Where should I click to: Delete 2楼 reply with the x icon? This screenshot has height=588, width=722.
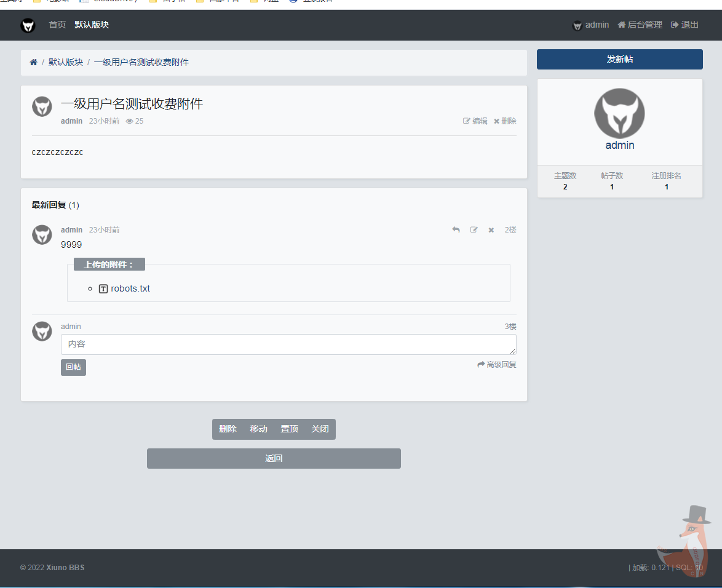[x=491, y=230]
